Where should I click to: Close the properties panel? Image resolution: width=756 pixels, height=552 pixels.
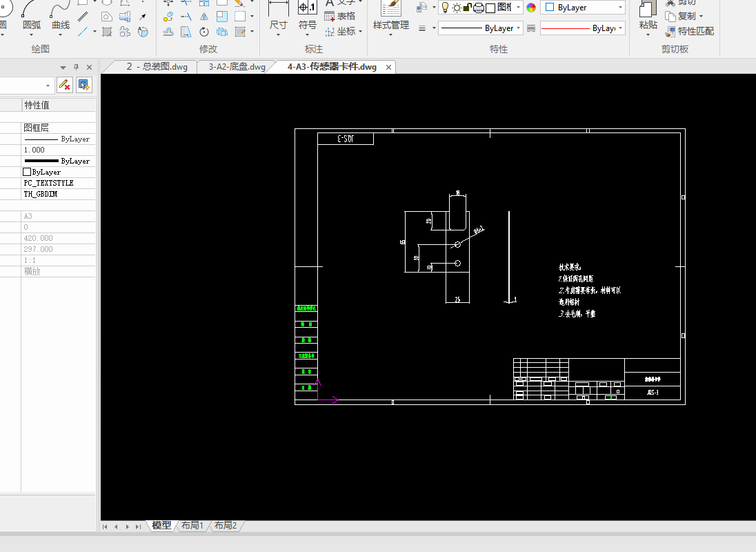[x=89, y=67]
